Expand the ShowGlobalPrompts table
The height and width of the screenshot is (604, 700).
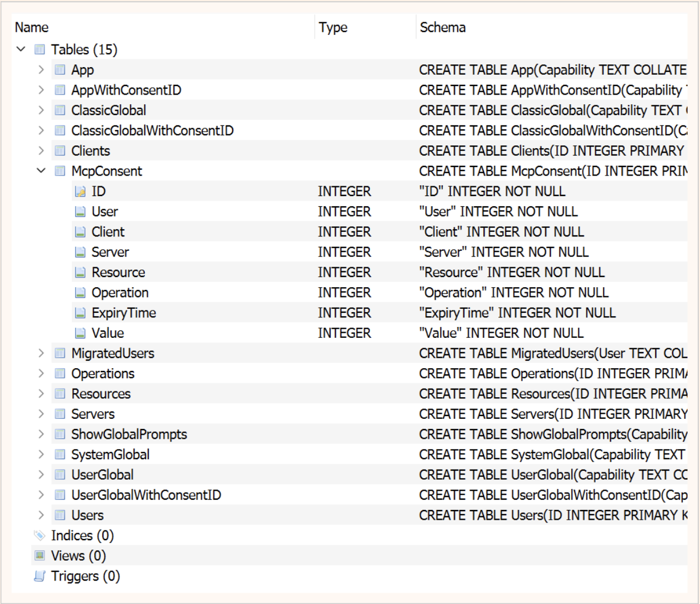[x=41, y=434]
